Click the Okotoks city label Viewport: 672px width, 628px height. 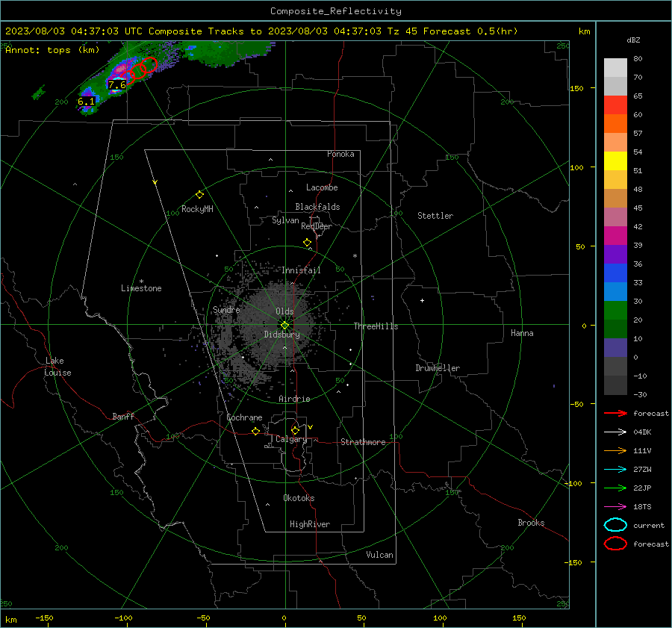click(299, 498)
